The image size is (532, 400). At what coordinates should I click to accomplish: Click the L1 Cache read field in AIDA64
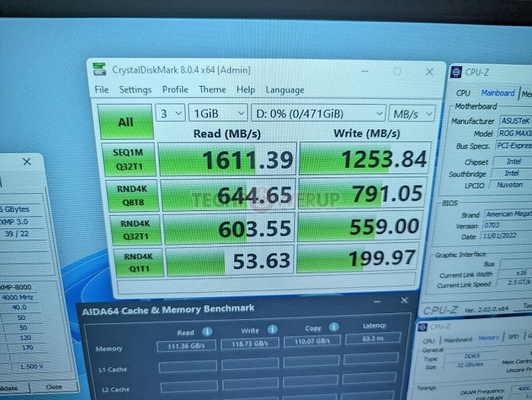(x=187, y=366)
